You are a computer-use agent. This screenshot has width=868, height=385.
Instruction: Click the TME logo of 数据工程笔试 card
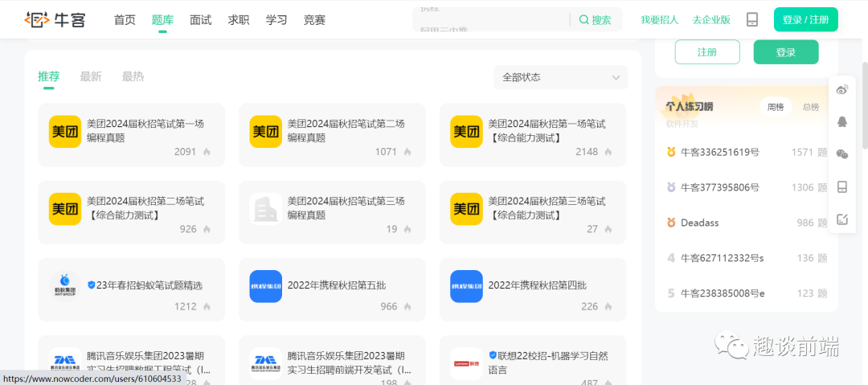pyautogui.click(x=65, y=363)
